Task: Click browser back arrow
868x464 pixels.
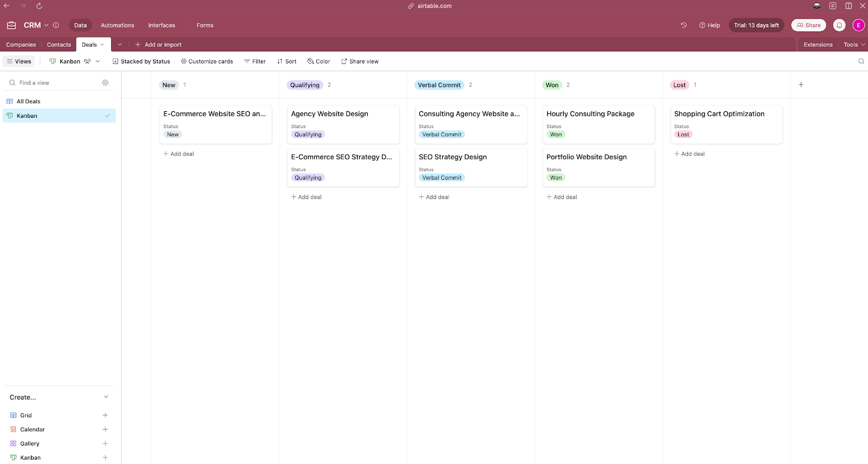Action: pos(7,6)
